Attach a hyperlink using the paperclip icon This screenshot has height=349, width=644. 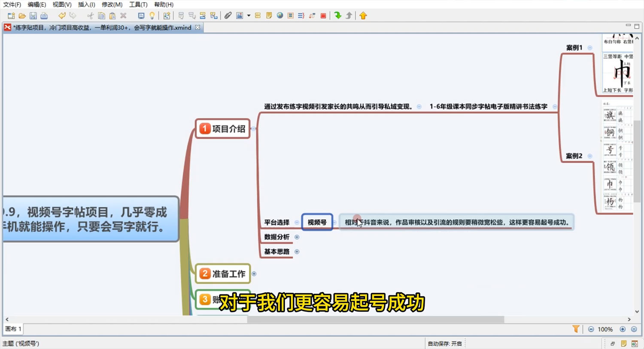pyautogui.click(x=228, y=16)
